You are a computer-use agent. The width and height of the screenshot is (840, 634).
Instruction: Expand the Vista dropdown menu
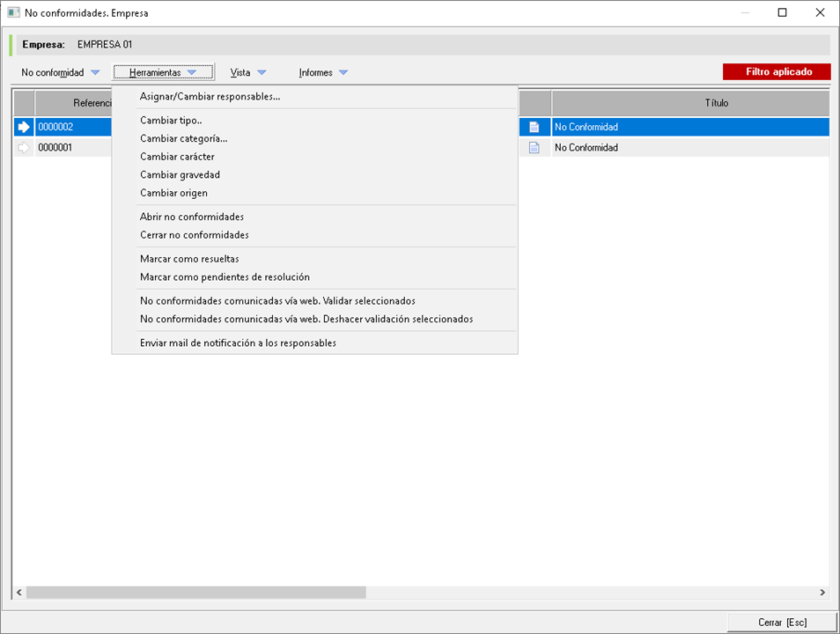[x=247, y=72]
